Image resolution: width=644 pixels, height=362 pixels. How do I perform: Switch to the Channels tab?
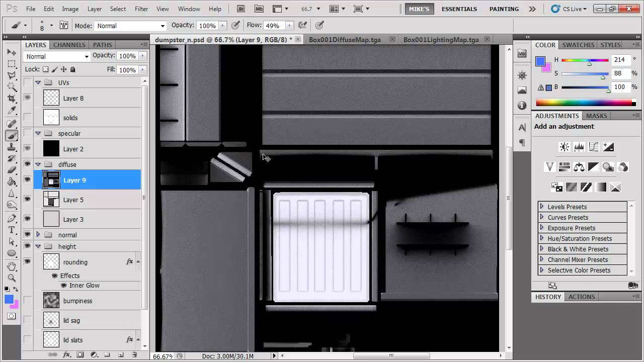(x=69, y=45)
